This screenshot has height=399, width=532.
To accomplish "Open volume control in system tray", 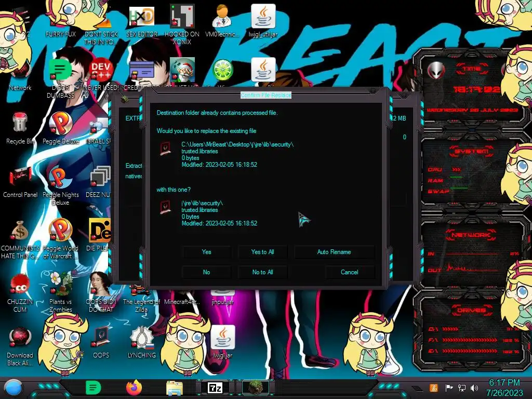I will [474, 388].
